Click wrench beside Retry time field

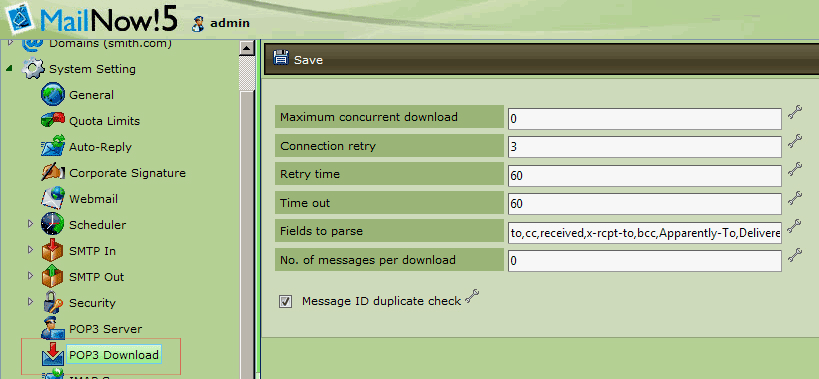(x=794, y=170)
